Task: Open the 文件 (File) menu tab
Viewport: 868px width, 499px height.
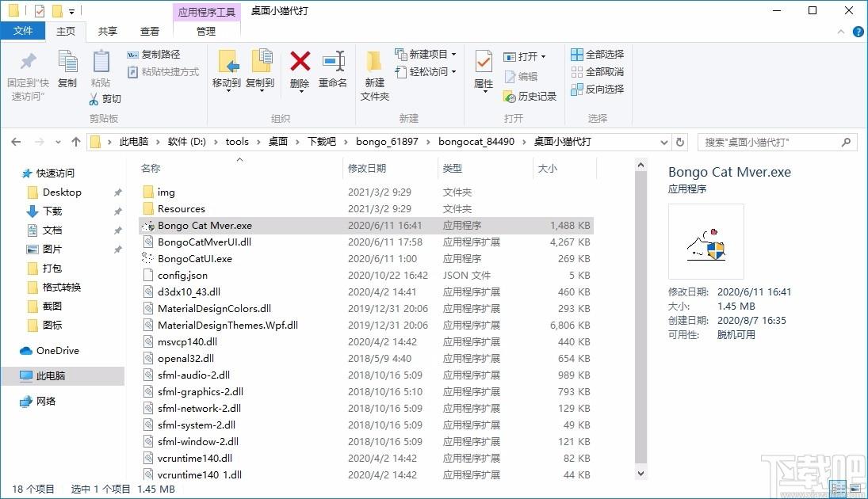Action: pos(23,31)
